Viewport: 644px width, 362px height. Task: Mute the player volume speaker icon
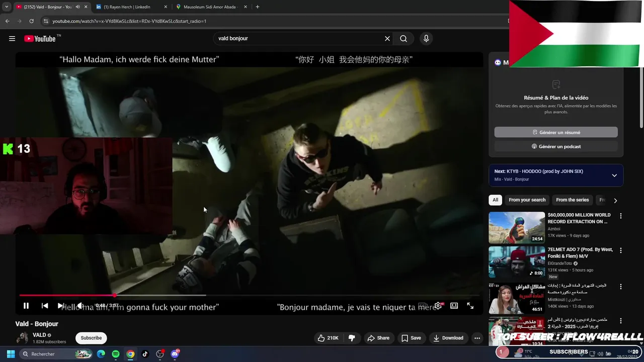tap(79, 306)
